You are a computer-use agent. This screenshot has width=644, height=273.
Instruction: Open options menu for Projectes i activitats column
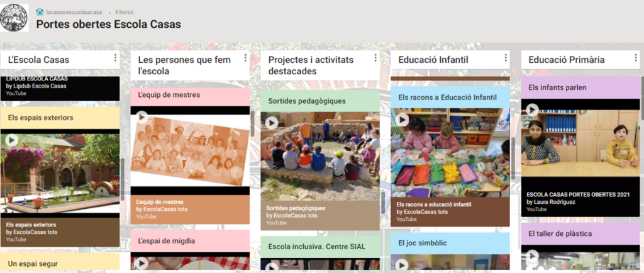point(375,58)
